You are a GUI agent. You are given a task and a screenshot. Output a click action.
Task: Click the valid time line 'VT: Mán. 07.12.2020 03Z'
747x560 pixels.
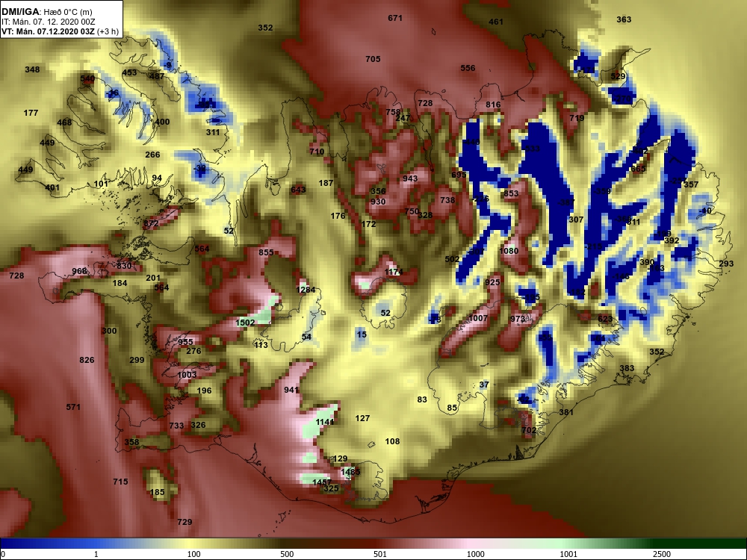coord(48,32)
